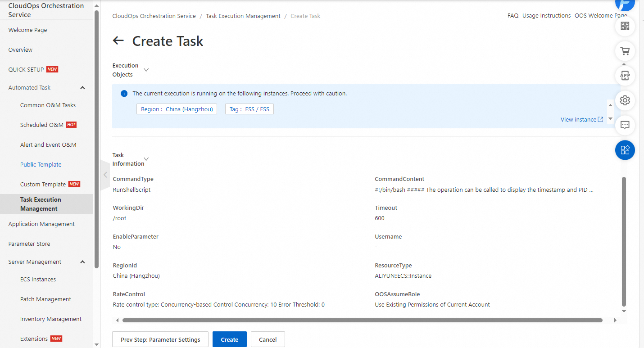Select Task Execution Management in the sidebar
Image resolution: width=644 pixels, height=348 pixels.
pyautogui.click(x=46, y=204)
